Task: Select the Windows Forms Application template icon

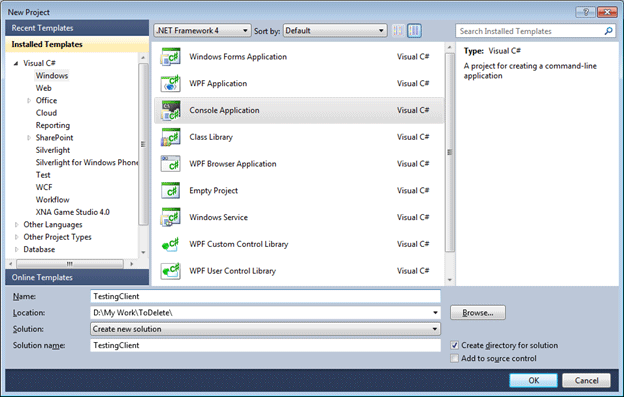Action: [170, 57]
